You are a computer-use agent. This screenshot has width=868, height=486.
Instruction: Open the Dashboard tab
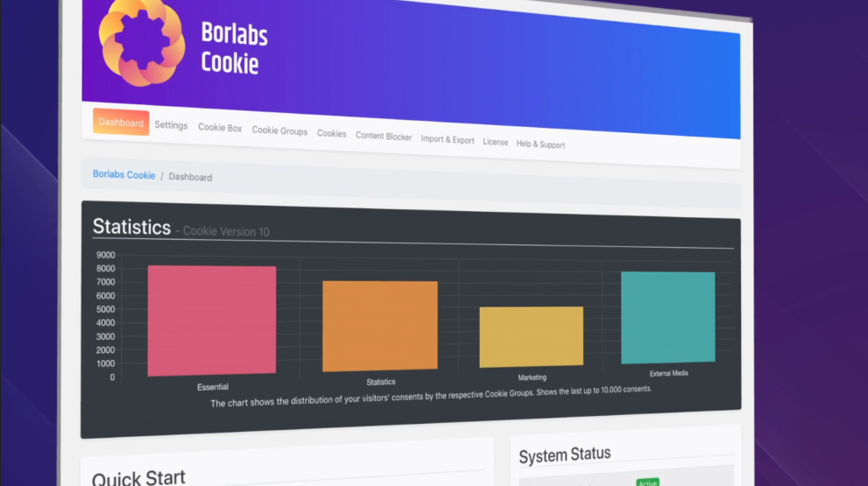click(x=121, y=123)
